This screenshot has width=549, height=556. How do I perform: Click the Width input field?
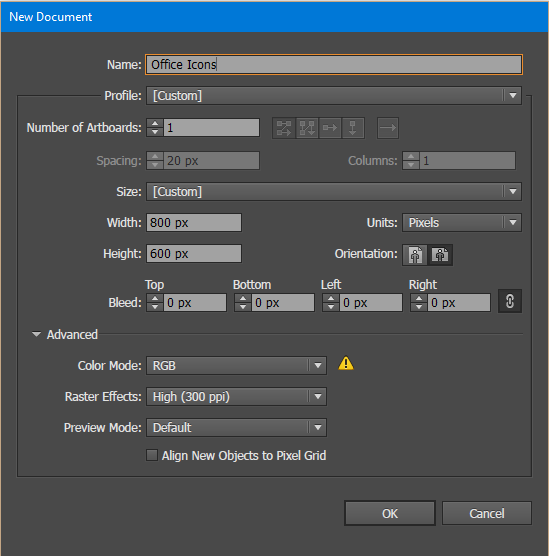pos(194,223)
